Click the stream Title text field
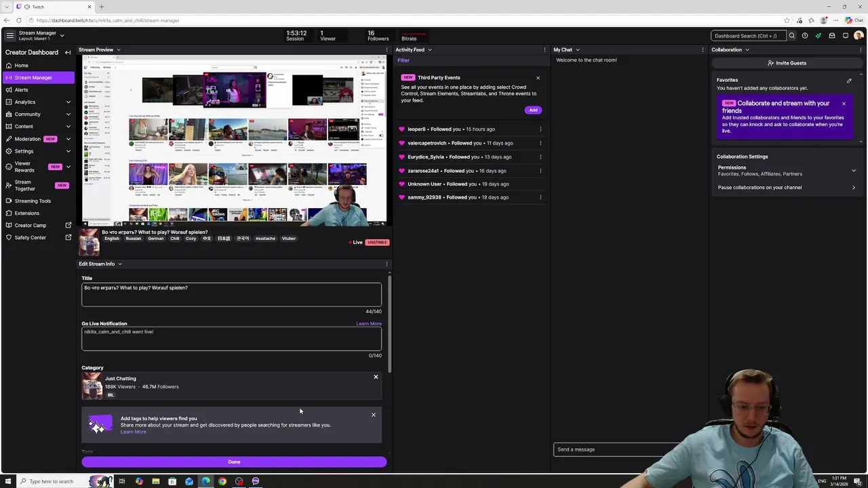This screenshot has width=868, height=488. point(231,294)
